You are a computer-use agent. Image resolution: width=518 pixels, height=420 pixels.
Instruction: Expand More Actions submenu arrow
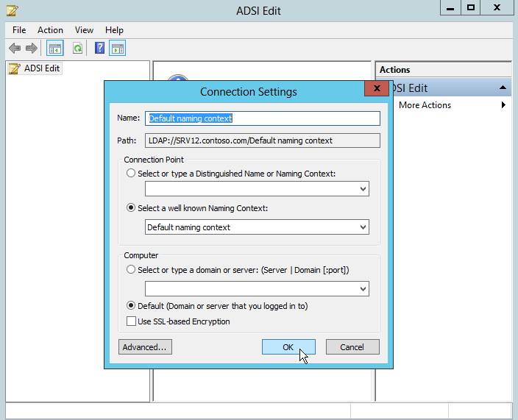point(503,105)
